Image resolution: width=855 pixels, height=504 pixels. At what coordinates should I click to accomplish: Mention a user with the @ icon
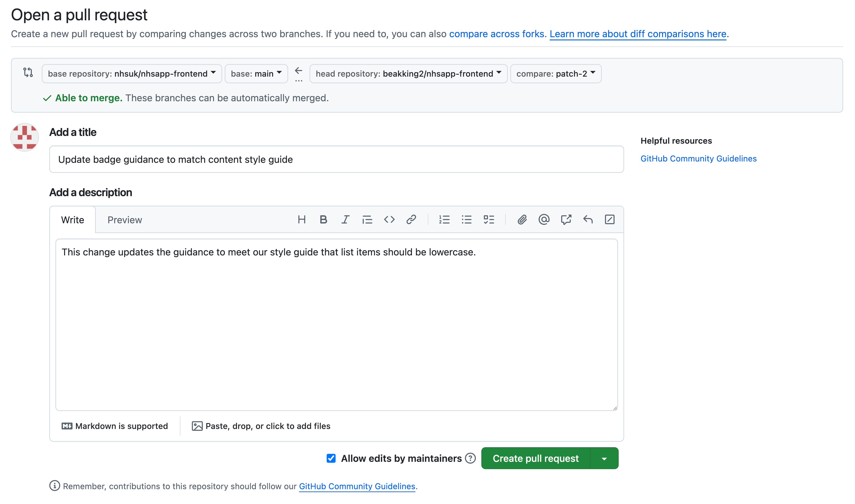point(544,219)
